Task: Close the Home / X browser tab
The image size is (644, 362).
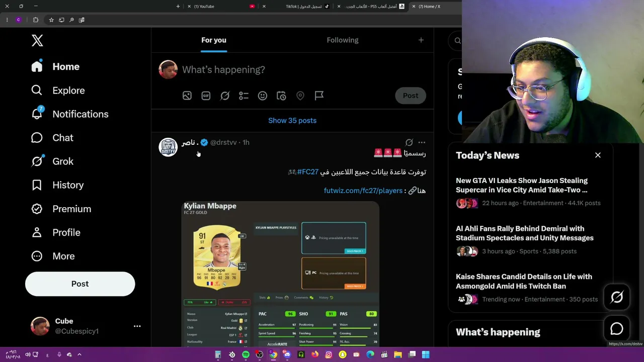Action: point(414,7)
